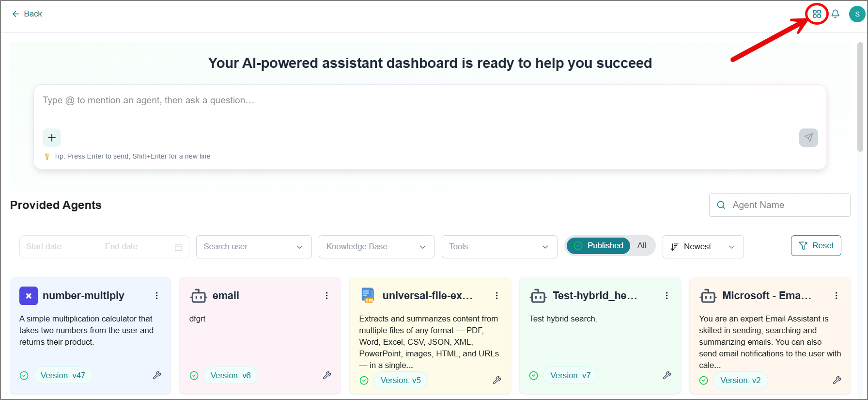Expand the Knowledge Base dropdown

pos(376,247)
